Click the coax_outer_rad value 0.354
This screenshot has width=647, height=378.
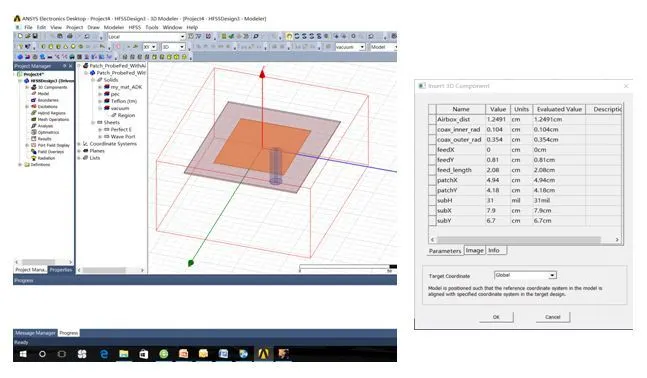(498, 140)
